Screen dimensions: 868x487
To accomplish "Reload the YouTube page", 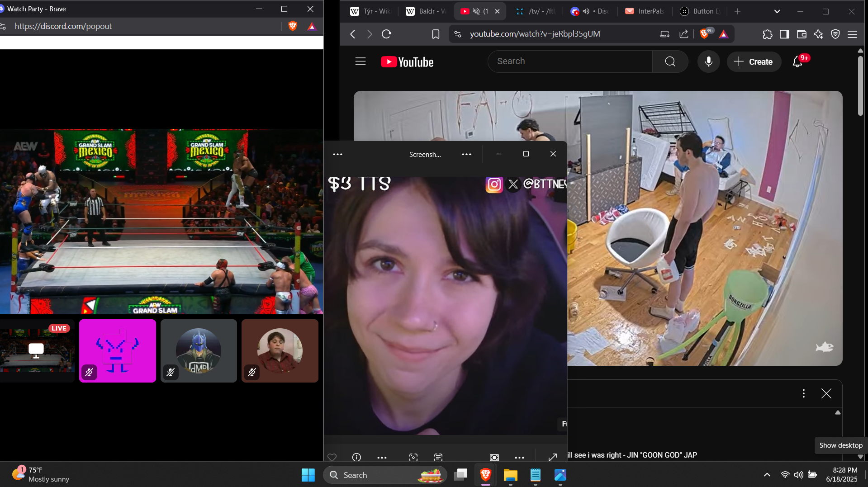I will tap(386, 34).
